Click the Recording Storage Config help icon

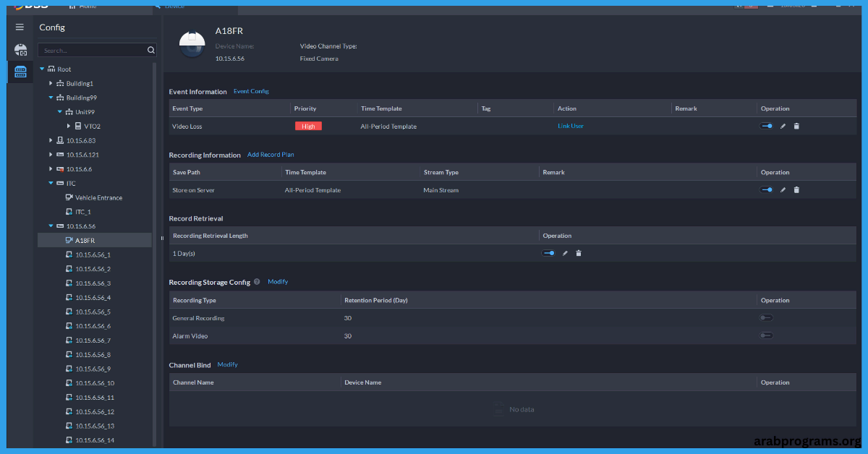click(x=257, y=282)
